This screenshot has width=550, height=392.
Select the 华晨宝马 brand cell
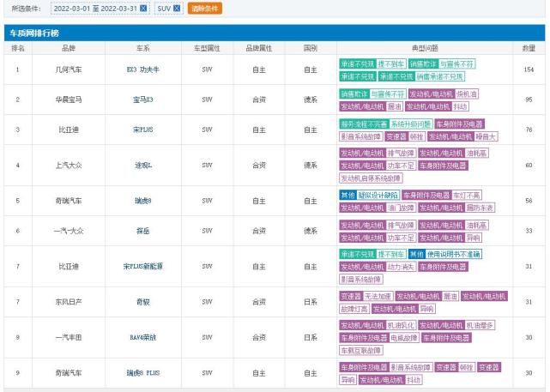[69, 100]
